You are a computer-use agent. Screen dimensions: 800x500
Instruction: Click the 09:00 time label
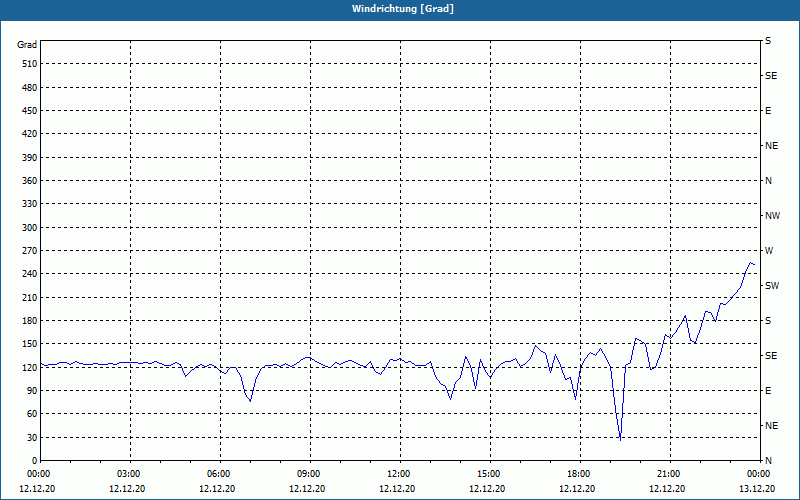click(307, 474)
